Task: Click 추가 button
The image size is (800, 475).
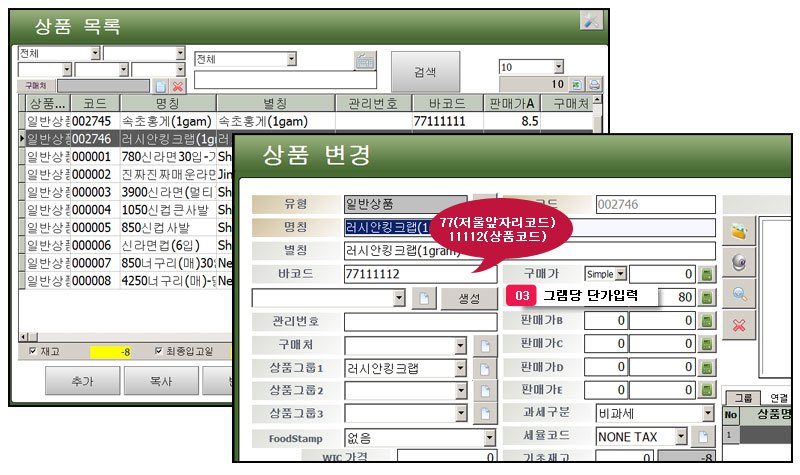Action: [x=83, y=381]
